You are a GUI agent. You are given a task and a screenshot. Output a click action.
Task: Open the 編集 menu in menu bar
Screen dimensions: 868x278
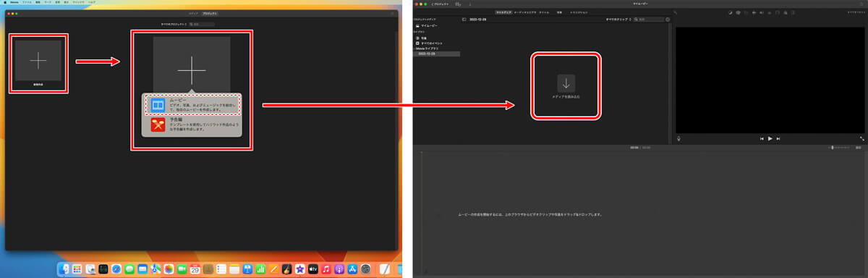click(x=38, y=2)
